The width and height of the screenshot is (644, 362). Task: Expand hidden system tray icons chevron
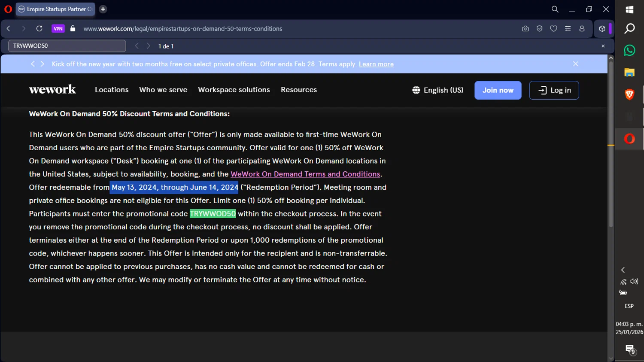click(623, 270)
